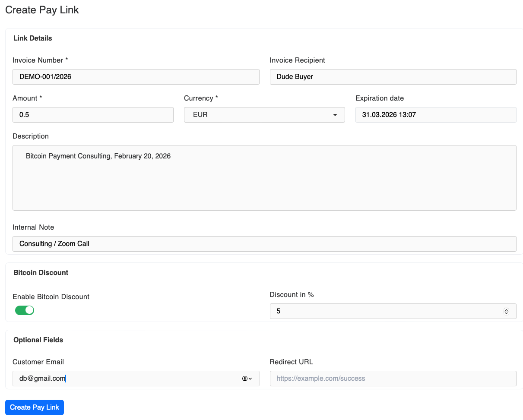The height and width of the screenshot is (420, 523).
Task: Click the Bitcoin Discount section heading
Action: coord(41,272)
